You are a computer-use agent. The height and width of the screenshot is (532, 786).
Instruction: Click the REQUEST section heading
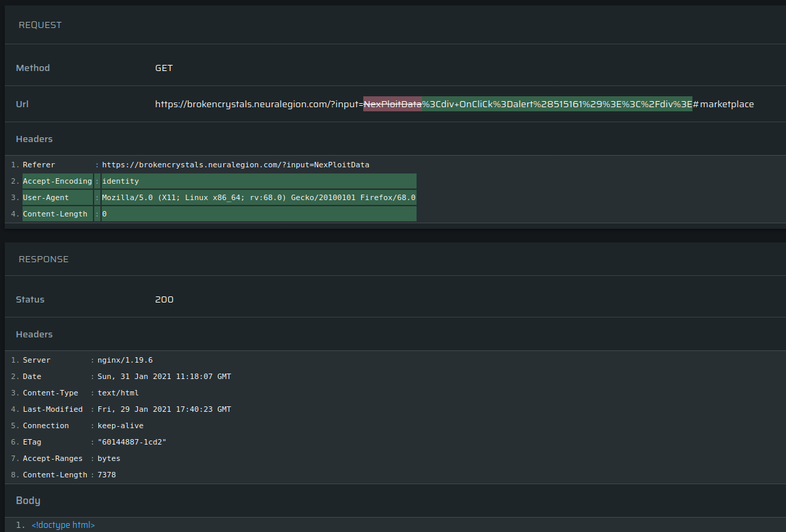pyautogui.click(x=40, y=25)
